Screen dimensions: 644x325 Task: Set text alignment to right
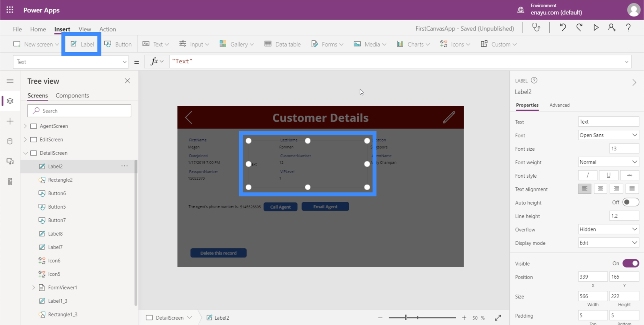point(616,189)
